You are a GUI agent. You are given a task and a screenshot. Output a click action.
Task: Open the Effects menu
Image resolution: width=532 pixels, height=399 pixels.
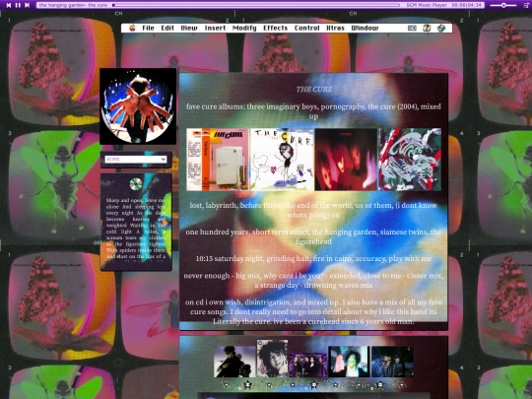coord(275,28)
